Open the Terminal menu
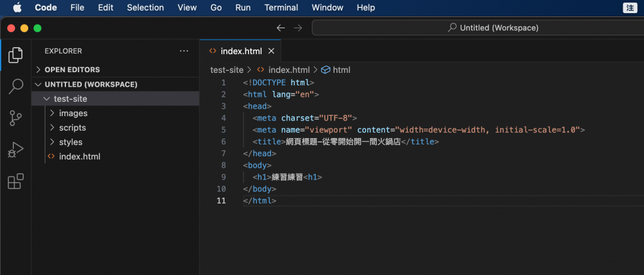 281,8
